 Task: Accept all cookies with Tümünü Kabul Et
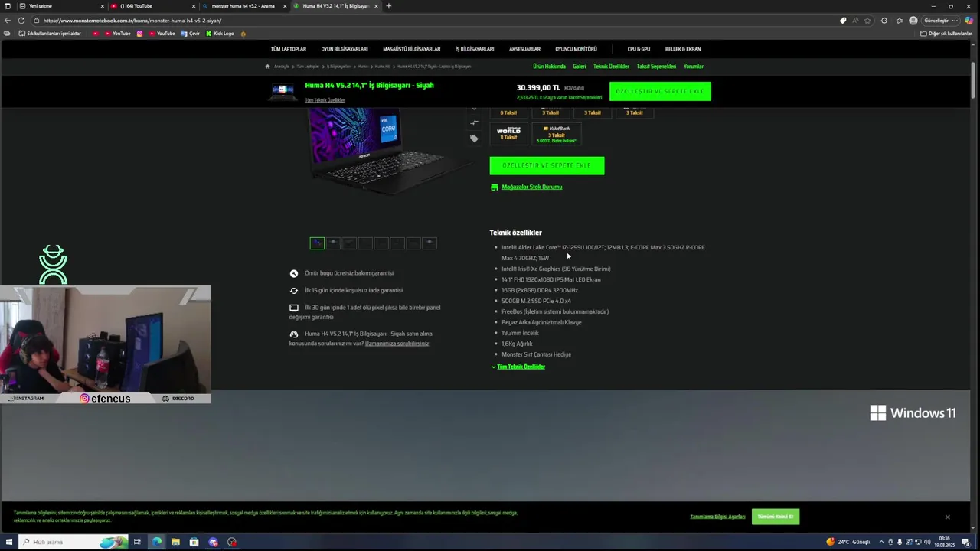click(776, 517)
